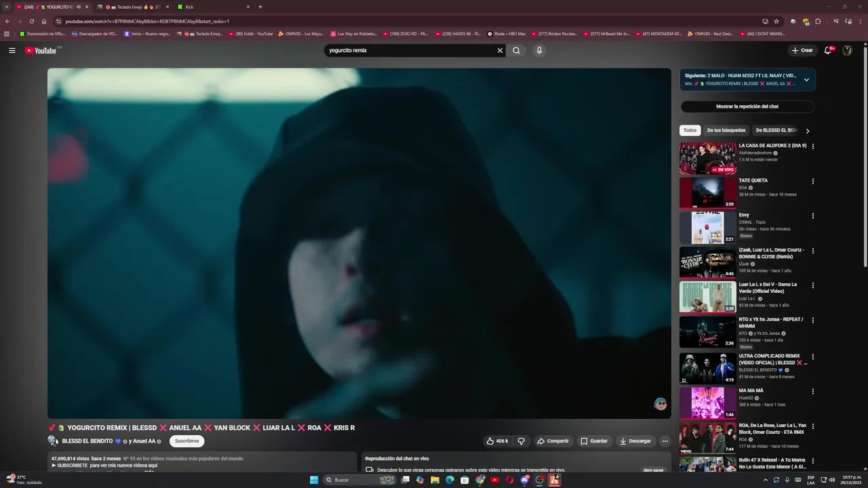Open options for BONNIE & CLYDE Remix
The width and height of the screenshot is (868, 488).
(x=812, y=251)
